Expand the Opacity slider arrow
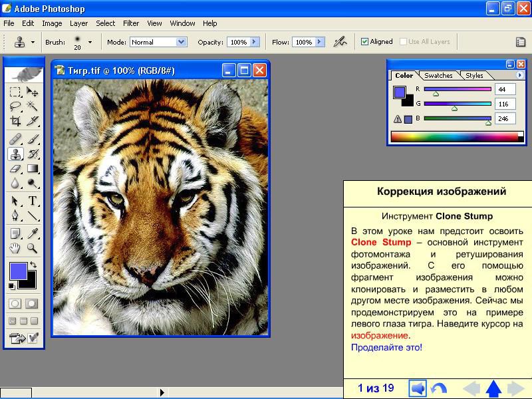This screenshot has height=399, width=532. [x=254, y=42]
